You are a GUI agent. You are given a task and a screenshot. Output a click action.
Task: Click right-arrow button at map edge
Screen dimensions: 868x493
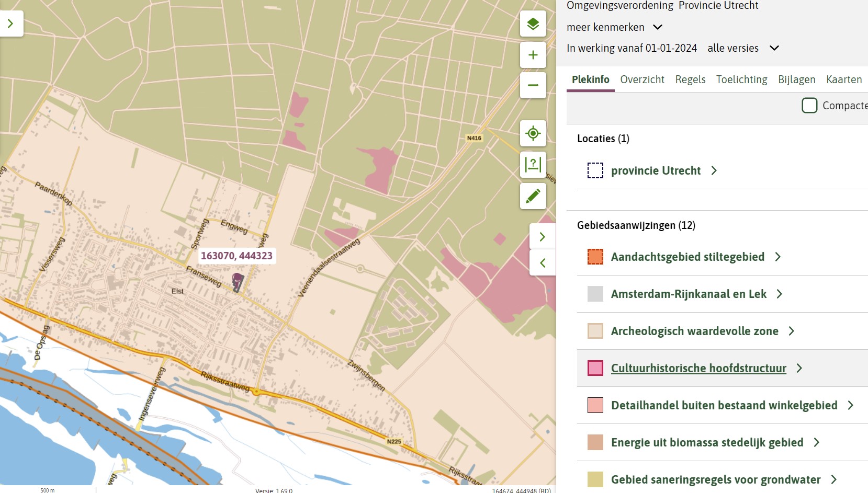pos(543,237)
